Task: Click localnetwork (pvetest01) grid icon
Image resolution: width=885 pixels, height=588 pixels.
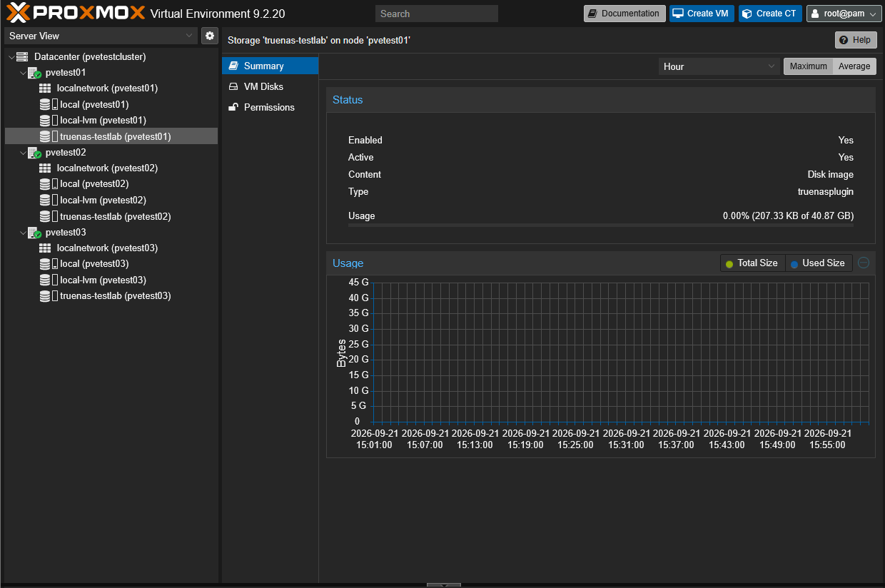Action: point(45,88)
